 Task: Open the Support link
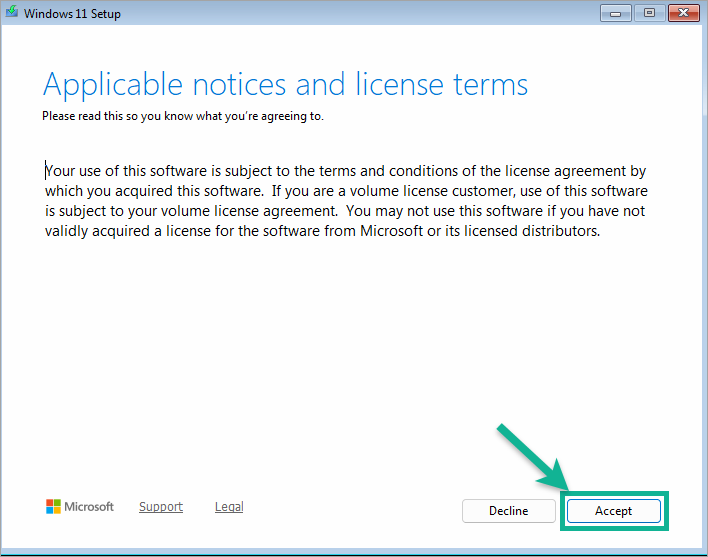pyautogui.click(x=161, y=506)
